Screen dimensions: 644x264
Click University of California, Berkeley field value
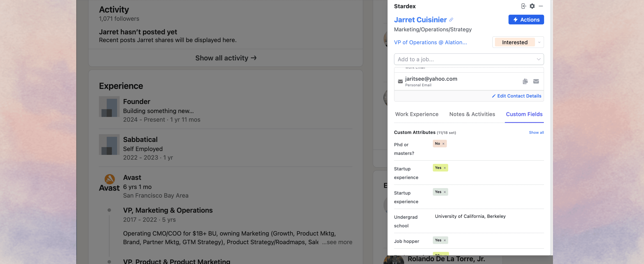coord(470,216)
